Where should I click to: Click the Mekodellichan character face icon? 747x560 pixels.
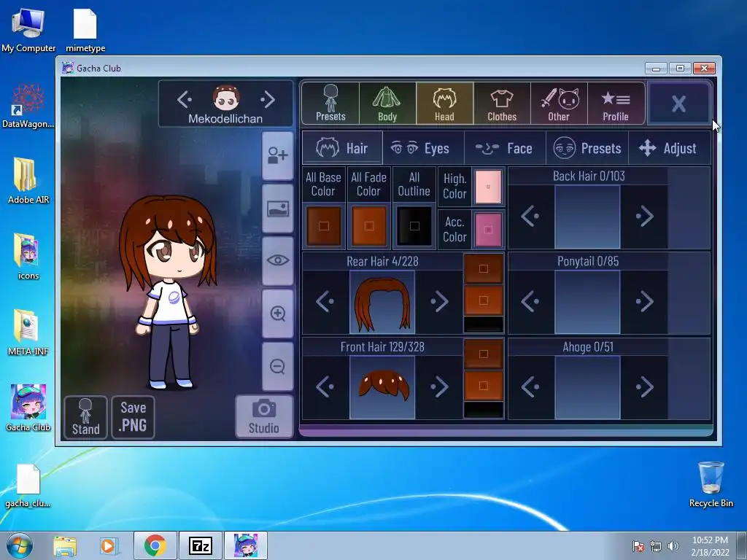226,98
